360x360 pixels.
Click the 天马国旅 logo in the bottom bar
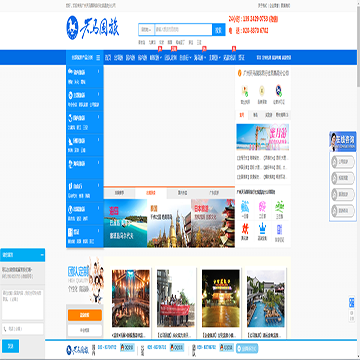pos(77,349)
